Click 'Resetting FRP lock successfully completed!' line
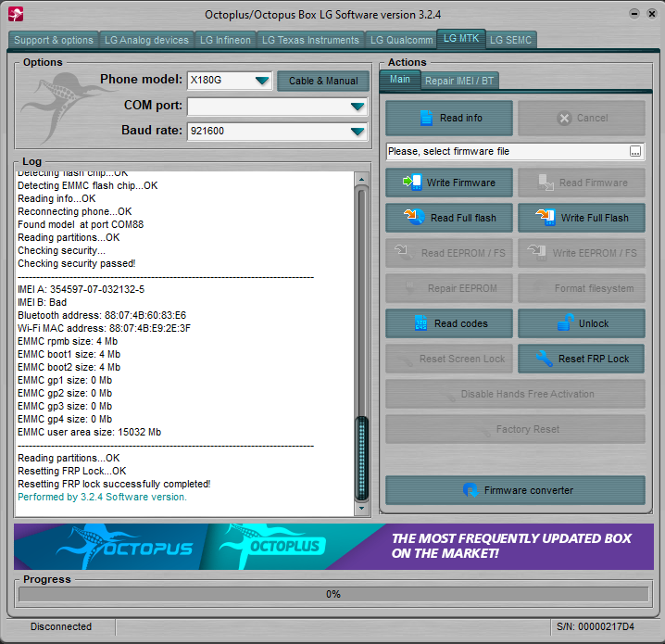This screenshot has height=644, width=665. click(x=114, y=484)
